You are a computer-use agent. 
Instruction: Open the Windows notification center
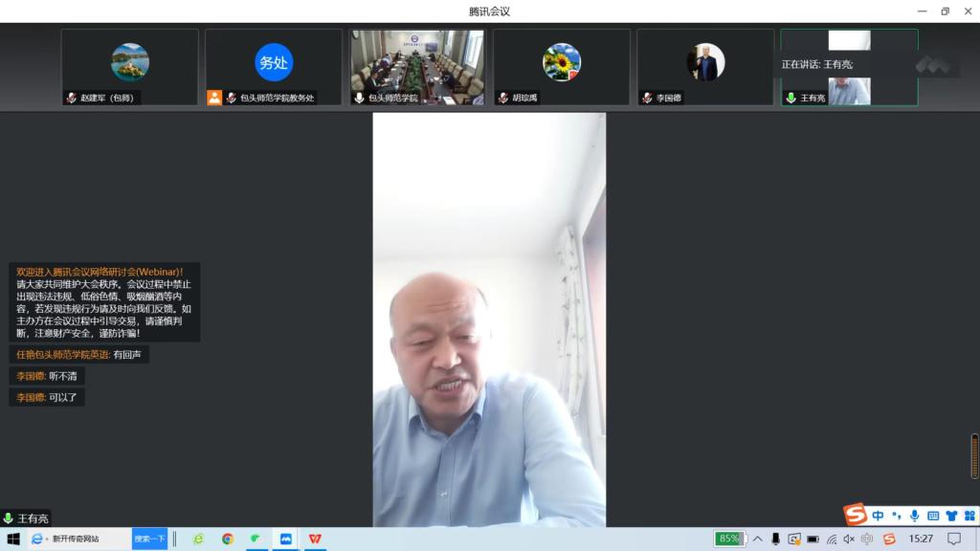pyautogui.click(x=953, y=539)
